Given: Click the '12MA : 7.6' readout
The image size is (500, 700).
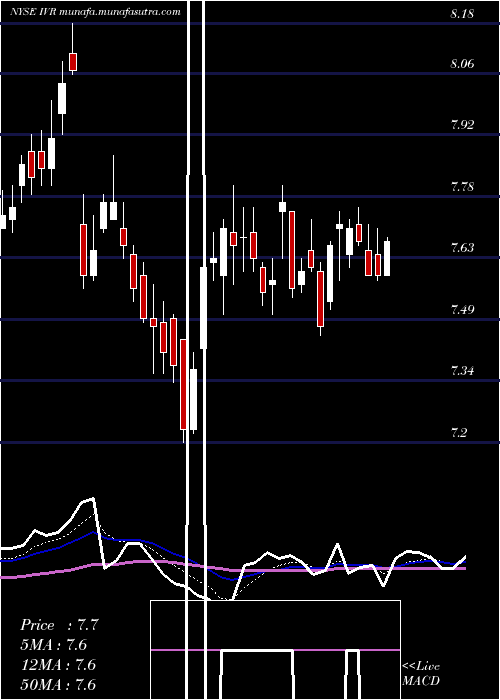Looking at the screenshot, I should tap(58, 664).
